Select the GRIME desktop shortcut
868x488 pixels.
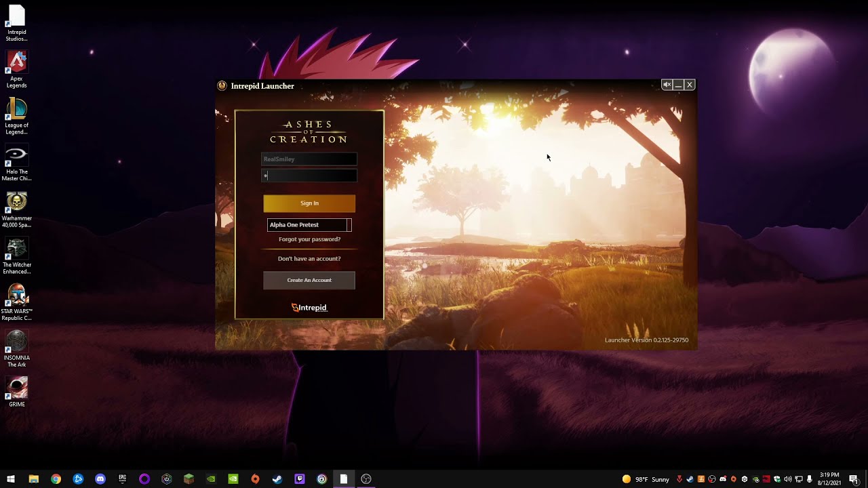[16, 392]
